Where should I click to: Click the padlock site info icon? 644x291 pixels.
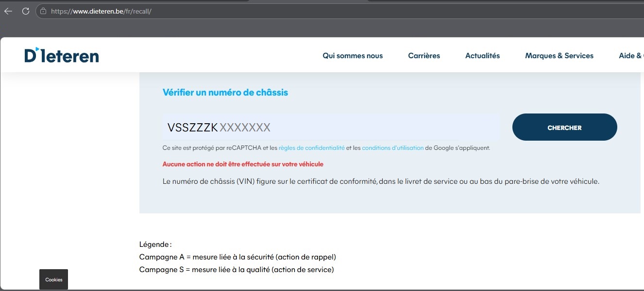coord(43,11)
